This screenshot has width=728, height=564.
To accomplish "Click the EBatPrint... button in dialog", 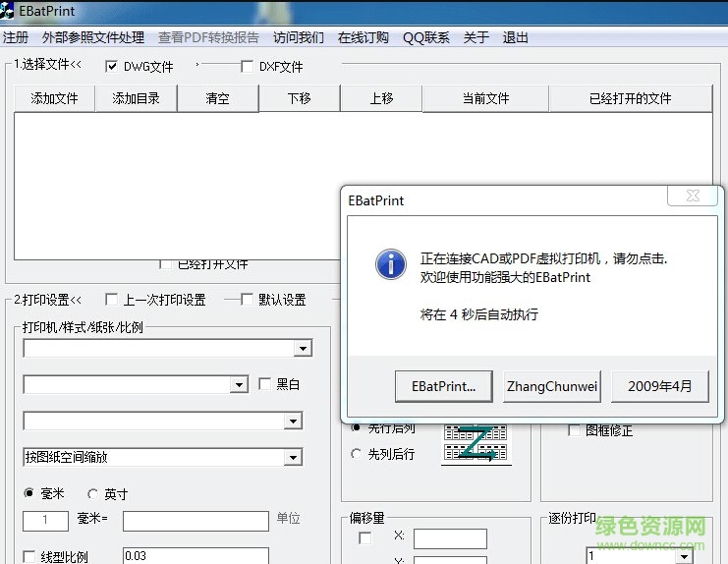I will pos(443,386).
